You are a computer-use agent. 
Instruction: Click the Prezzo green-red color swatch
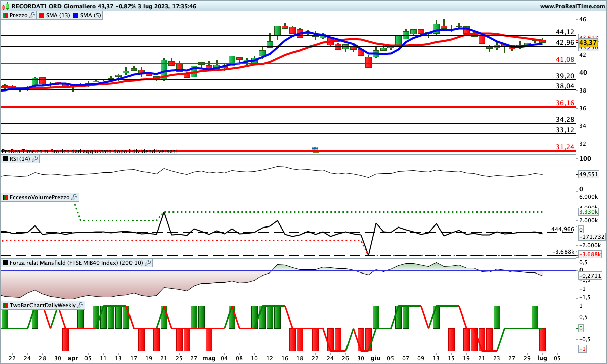[x=5, y=15]
